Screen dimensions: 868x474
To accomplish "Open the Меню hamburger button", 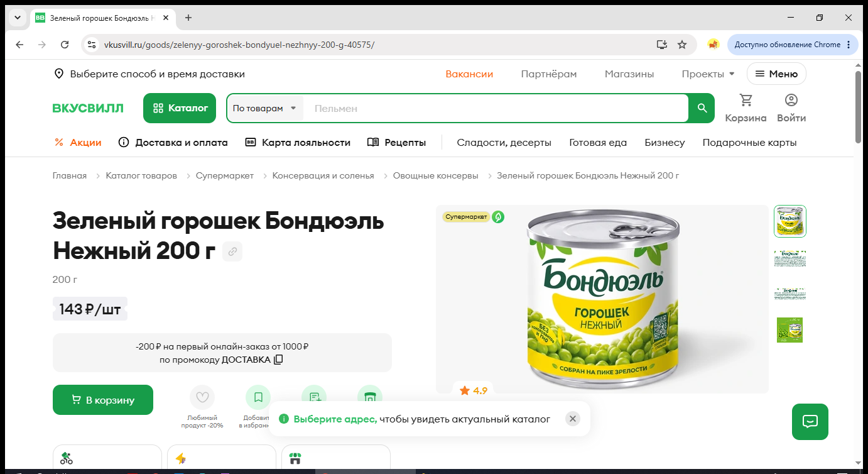I will tap(776, 74).
